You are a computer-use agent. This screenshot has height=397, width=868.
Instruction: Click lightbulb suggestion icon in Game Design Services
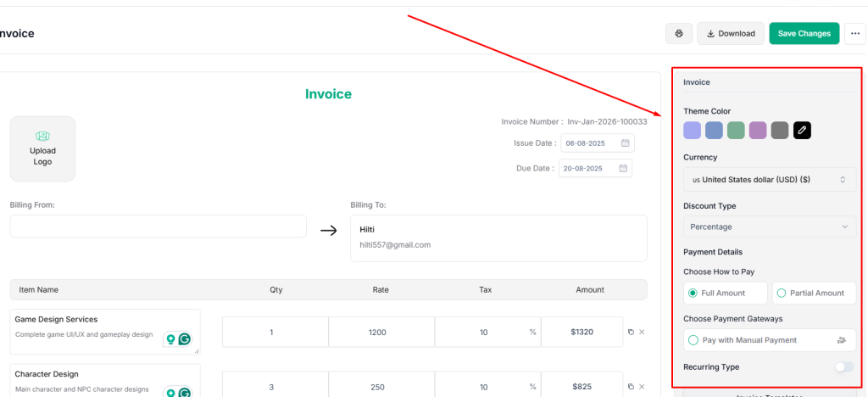pyautogui.click(x=171, y=338)
